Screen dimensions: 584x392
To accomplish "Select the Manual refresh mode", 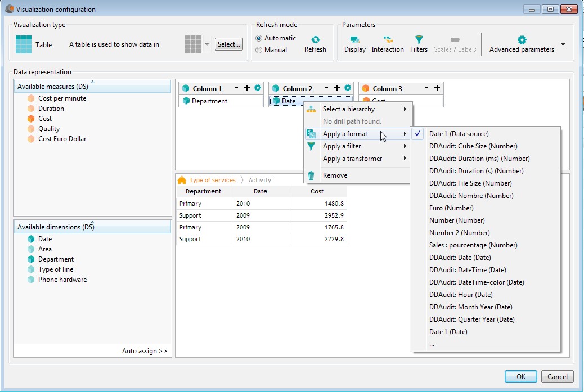I will 258,50.
